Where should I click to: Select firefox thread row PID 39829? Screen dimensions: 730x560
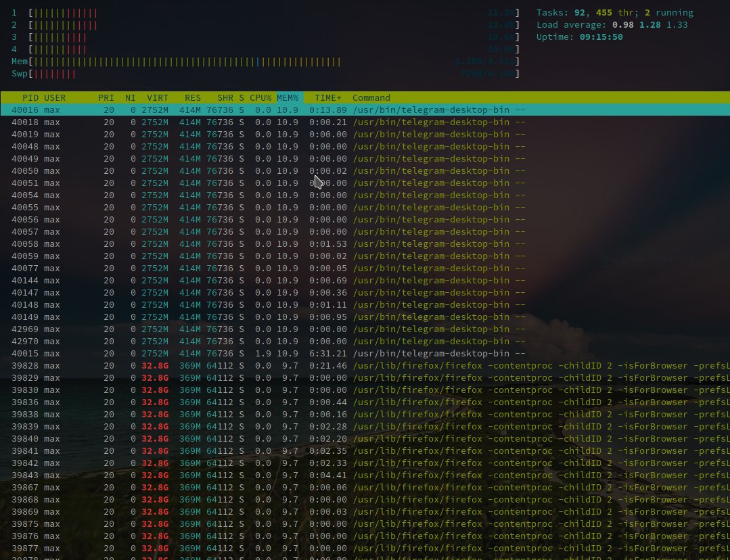(x=365, y=378)
